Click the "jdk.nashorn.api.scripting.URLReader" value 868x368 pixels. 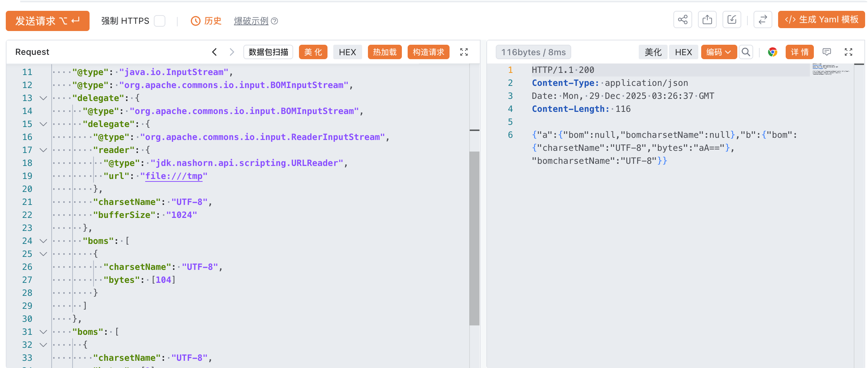(247, 163)
